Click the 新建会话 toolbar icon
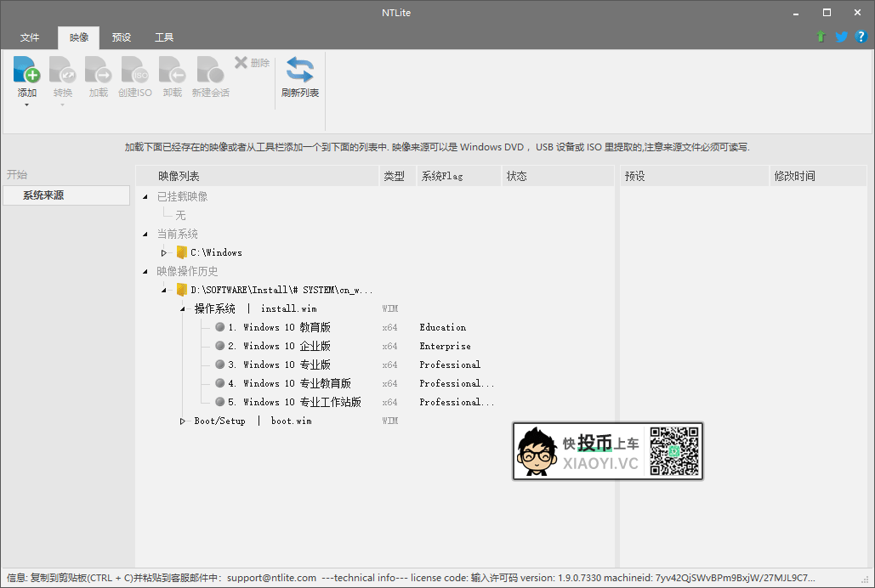This screenshot has height=588, width=875. (210, 70)
